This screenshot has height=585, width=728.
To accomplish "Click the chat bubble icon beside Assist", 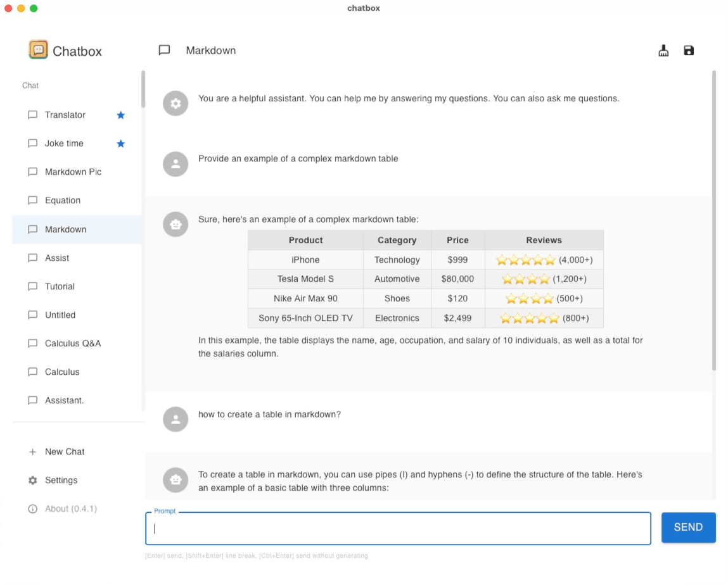I will coord(32,258).
